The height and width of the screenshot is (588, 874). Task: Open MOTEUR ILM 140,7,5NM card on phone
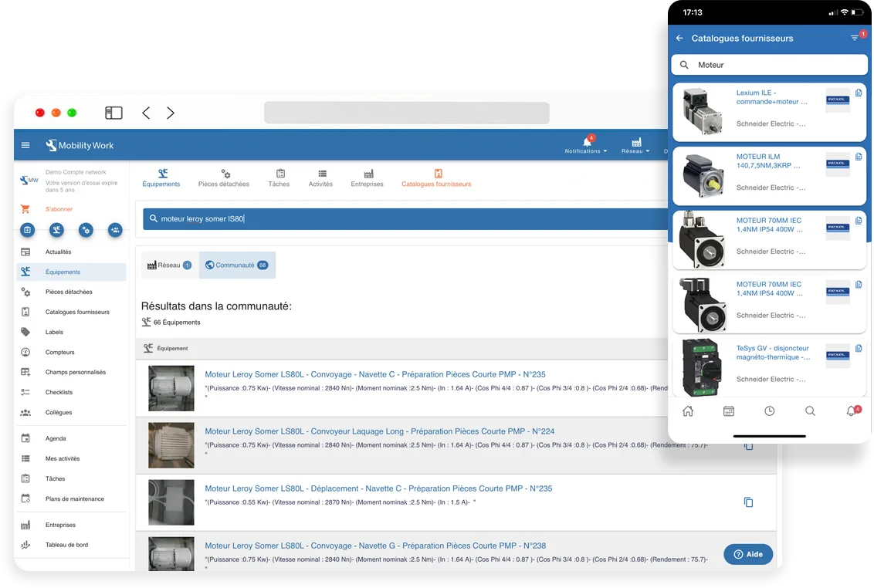(x=769, y=176)
